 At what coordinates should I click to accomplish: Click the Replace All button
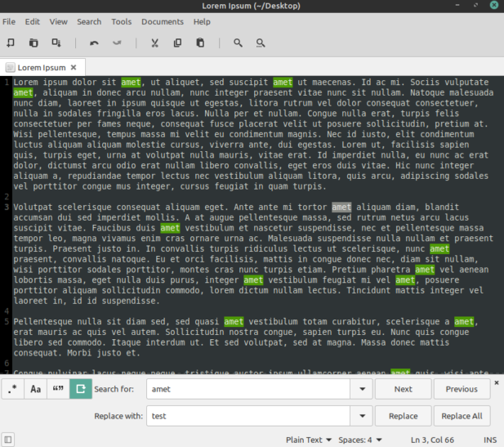(x=462, y=416)
